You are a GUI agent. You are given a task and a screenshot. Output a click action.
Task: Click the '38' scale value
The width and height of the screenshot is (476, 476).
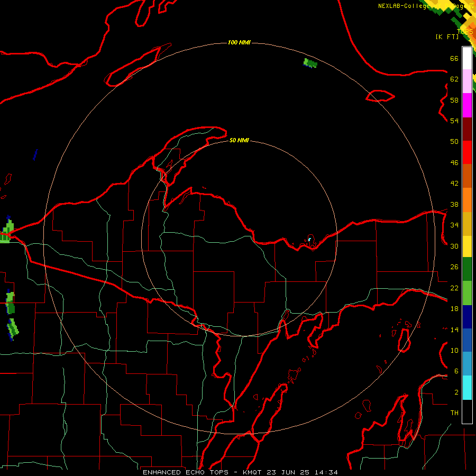(454, 205)
